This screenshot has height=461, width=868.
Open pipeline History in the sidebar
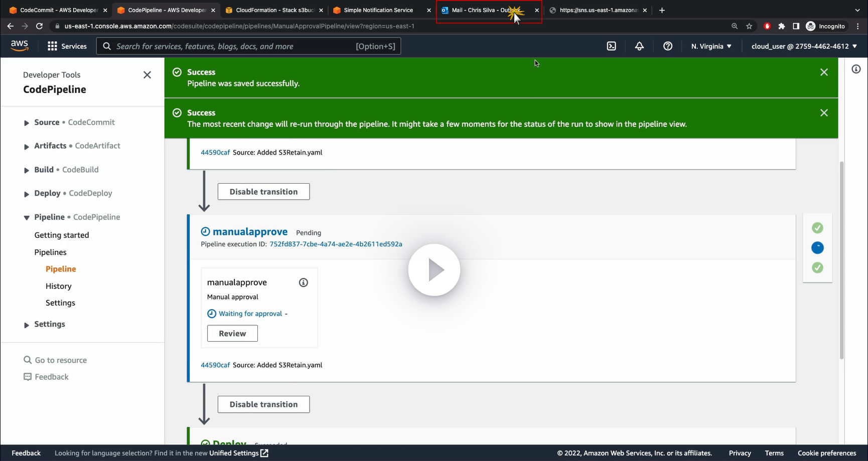(x=58, y=286)
